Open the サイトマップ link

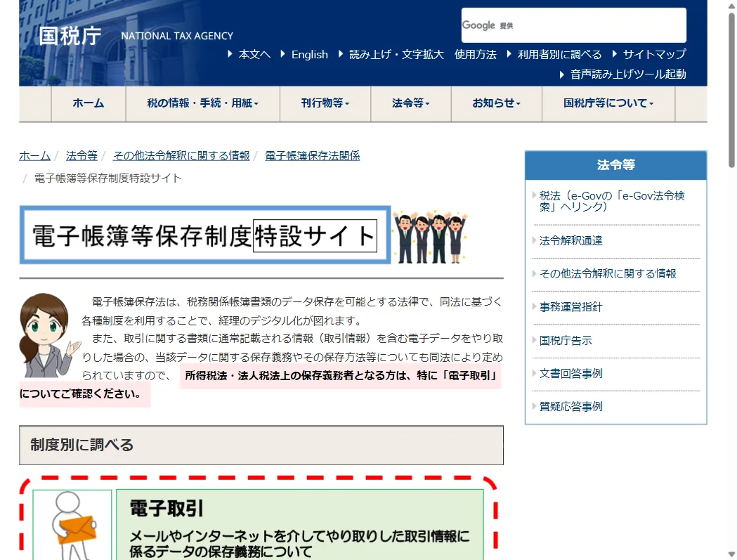(654, 55)
